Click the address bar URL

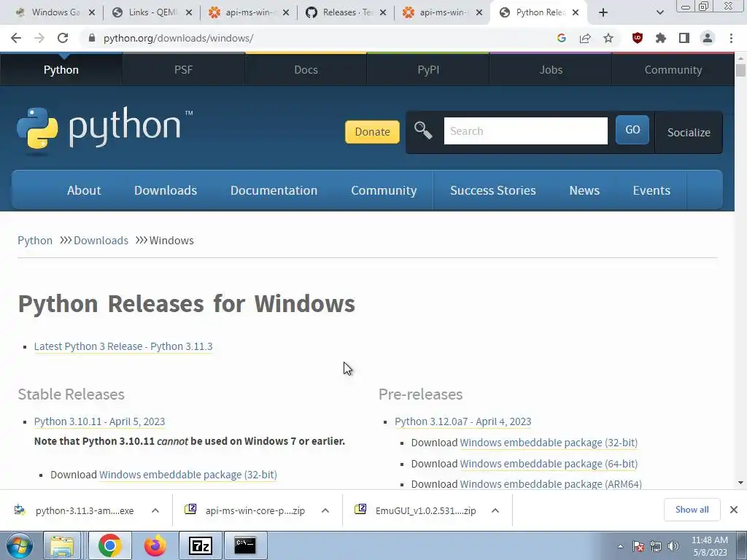(x=178, y=38)
